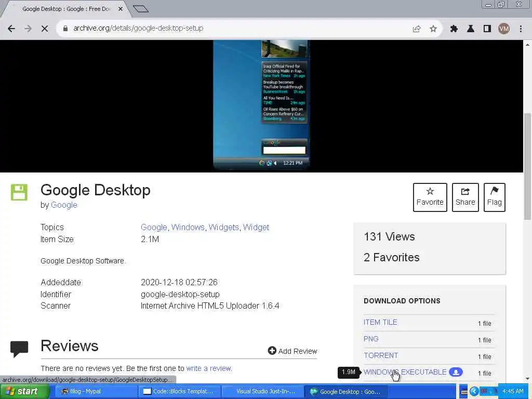
Task: Go back to the previous page
Action: click(x=11, y=29)
